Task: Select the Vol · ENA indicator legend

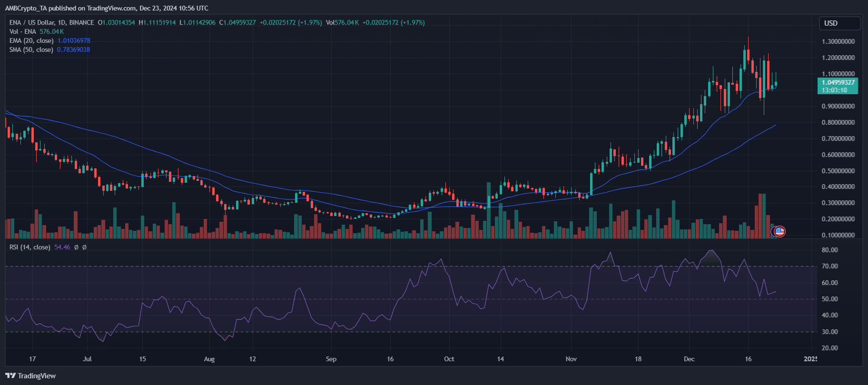Action: [23, 31]
